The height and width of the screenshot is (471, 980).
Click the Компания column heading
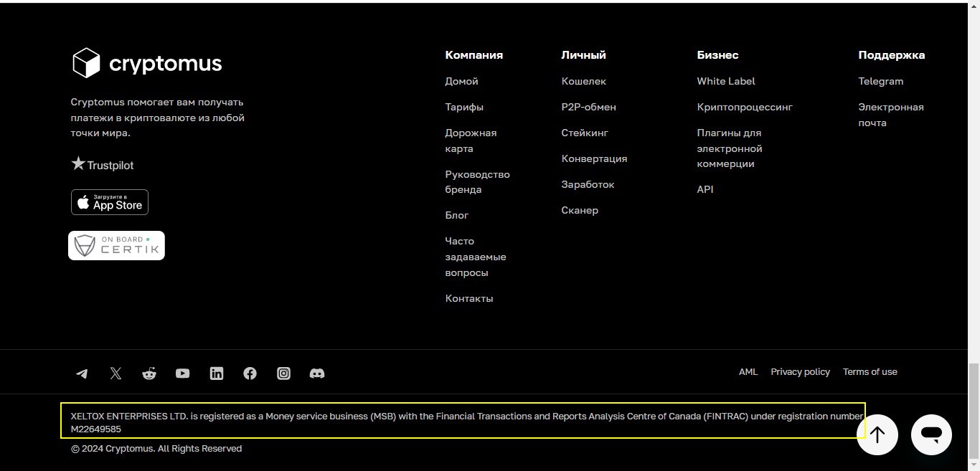[473, 54]
